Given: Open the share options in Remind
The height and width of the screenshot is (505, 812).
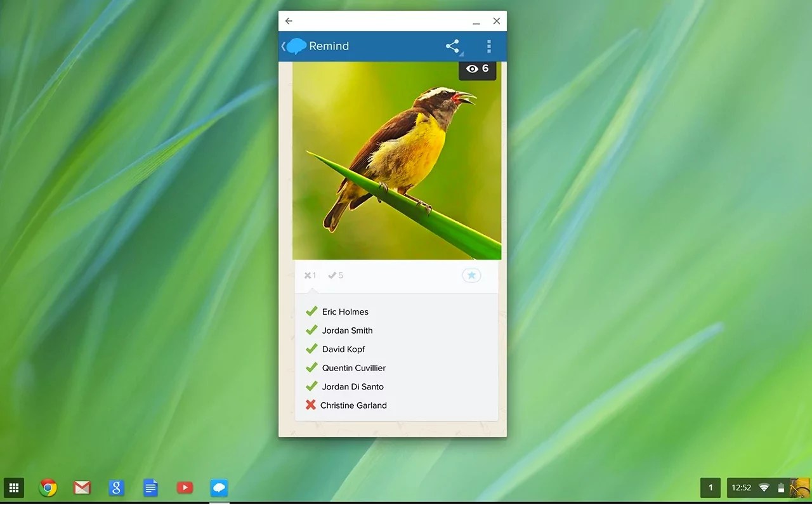Looking at the screenshot, I should [452, 46].
